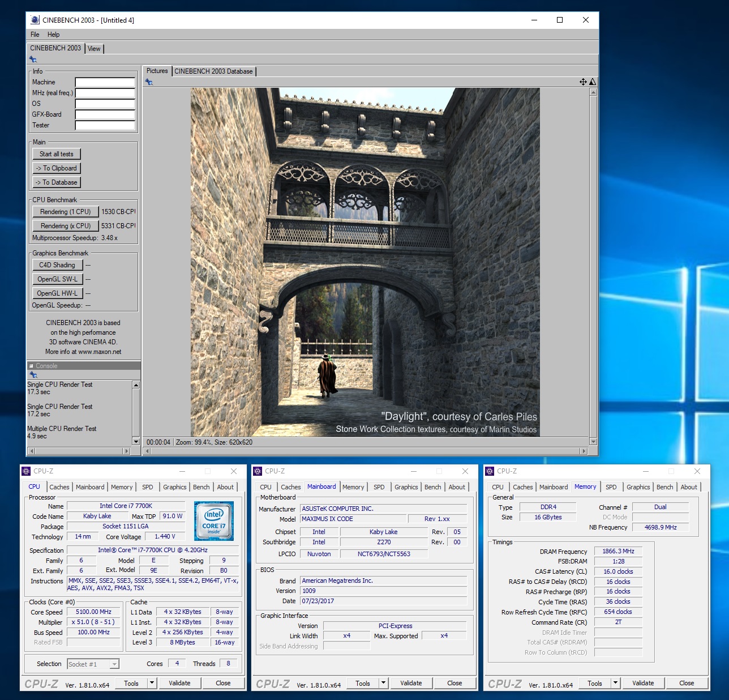The height and width of the screenshot is (700, 729).
Task: Click Validate in the left CPU-Z window
Action: [179, 683]
